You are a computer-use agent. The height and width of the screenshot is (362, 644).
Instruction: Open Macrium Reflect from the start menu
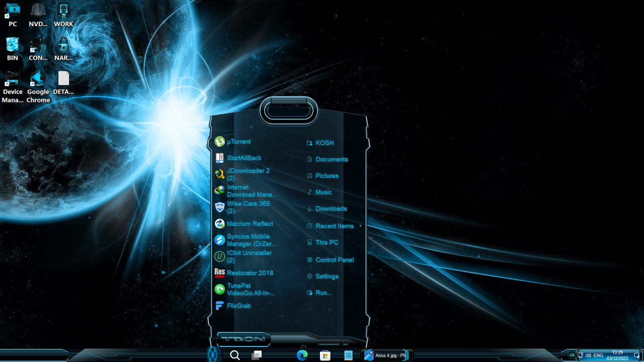[x=245, y=224]
